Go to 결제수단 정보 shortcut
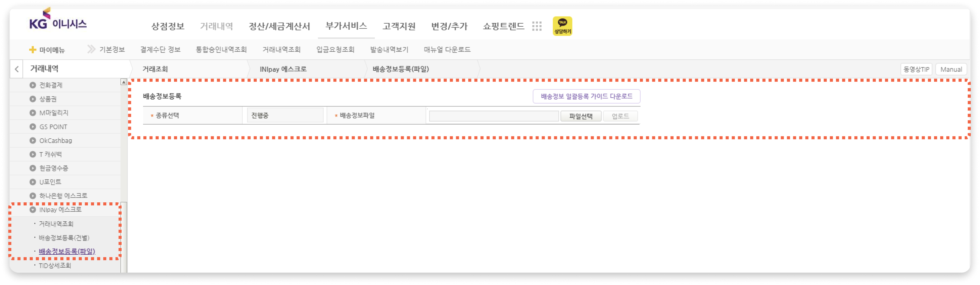 point(160,49)
